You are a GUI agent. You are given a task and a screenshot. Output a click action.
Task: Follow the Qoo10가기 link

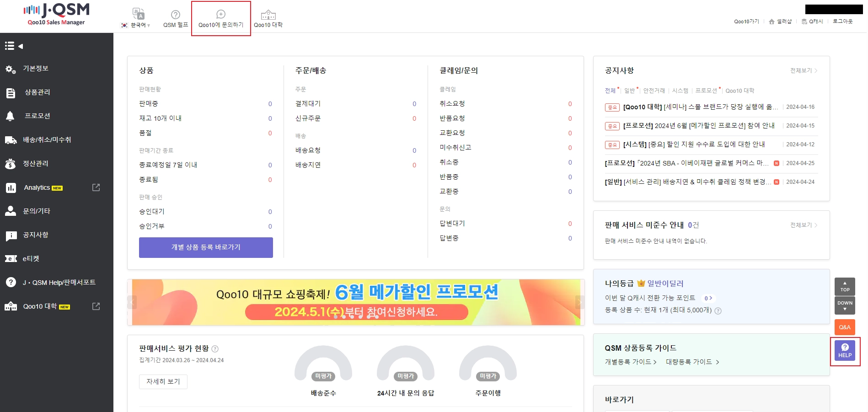point(746,21)
